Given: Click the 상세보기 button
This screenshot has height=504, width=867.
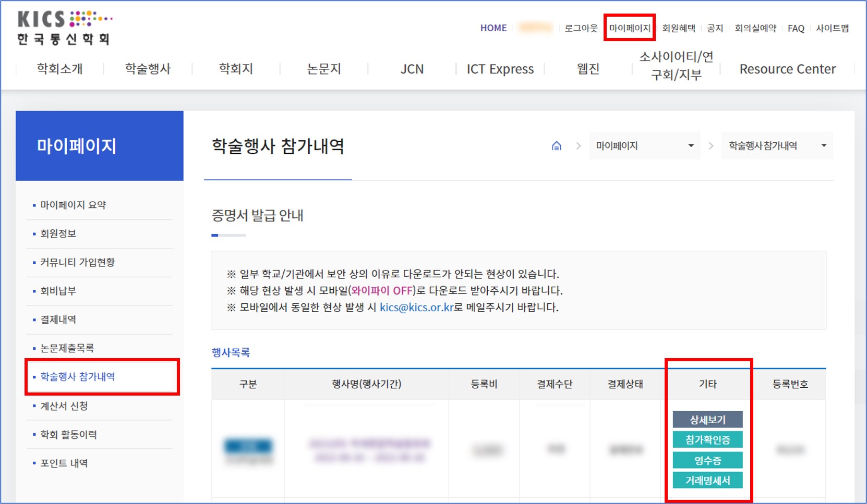Looking at the screenshot, I should (x=707, y=420).
